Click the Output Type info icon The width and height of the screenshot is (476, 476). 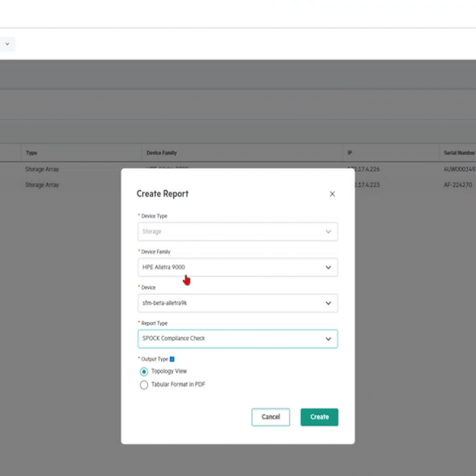(172, 359)
